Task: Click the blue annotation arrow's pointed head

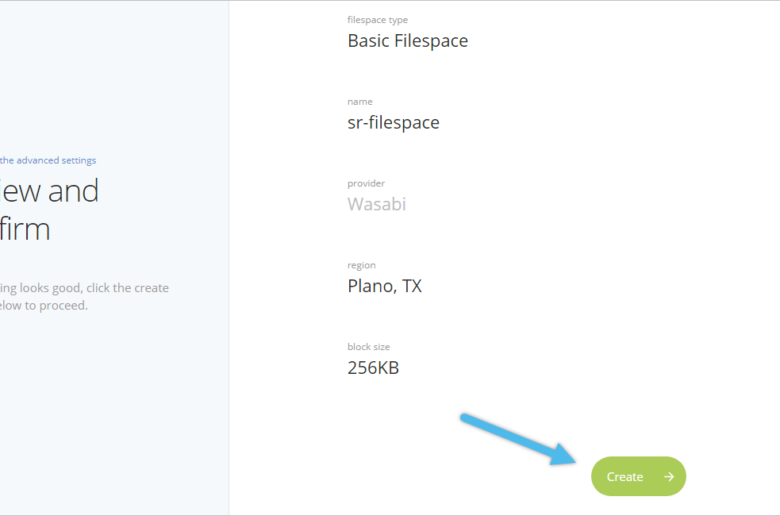Action: pyautogui.click(x=563, y=454)
